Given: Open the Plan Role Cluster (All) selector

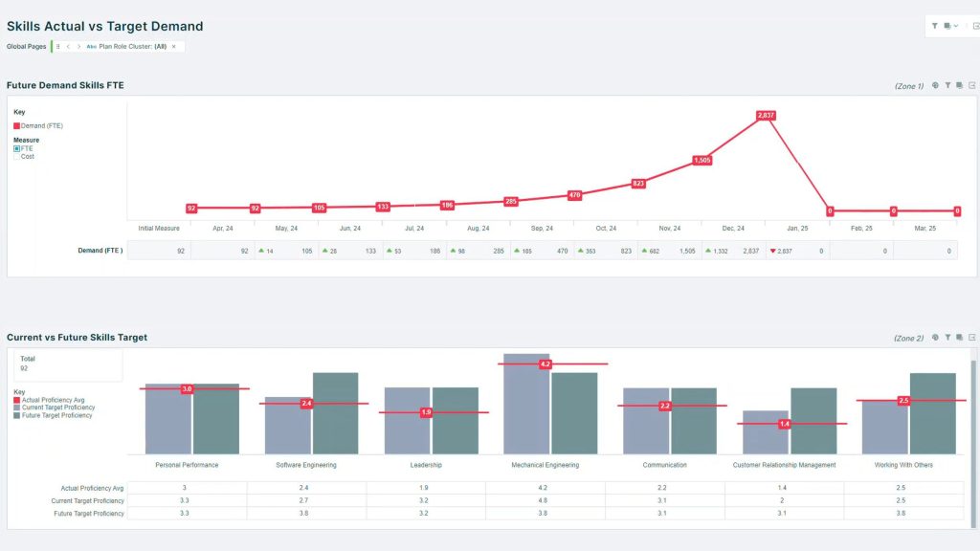Looking at the screenshot, I should [x=126, y=46].
